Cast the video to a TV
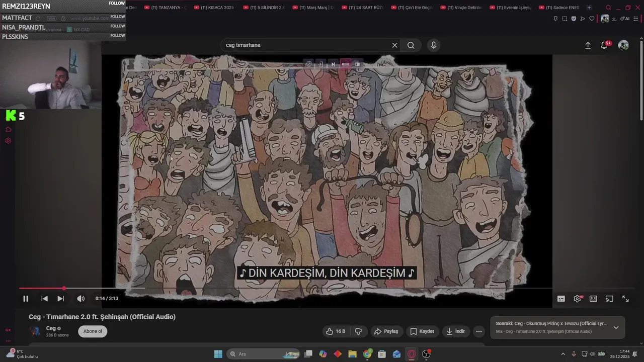The width and height of the screenshot is (644, 362). point(609,299)
